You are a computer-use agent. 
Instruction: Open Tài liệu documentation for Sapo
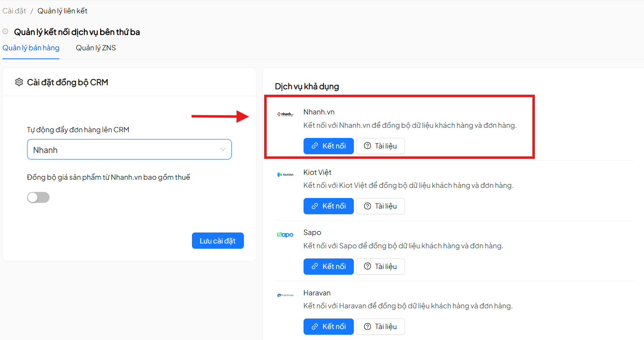[x=380, y=267]
